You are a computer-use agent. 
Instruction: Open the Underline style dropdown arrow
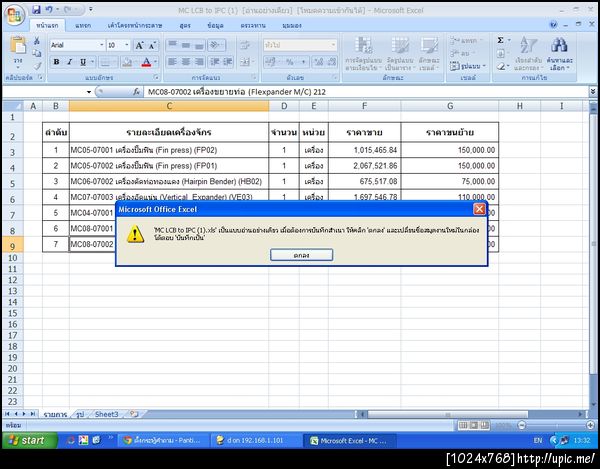(x=92, y=62)
